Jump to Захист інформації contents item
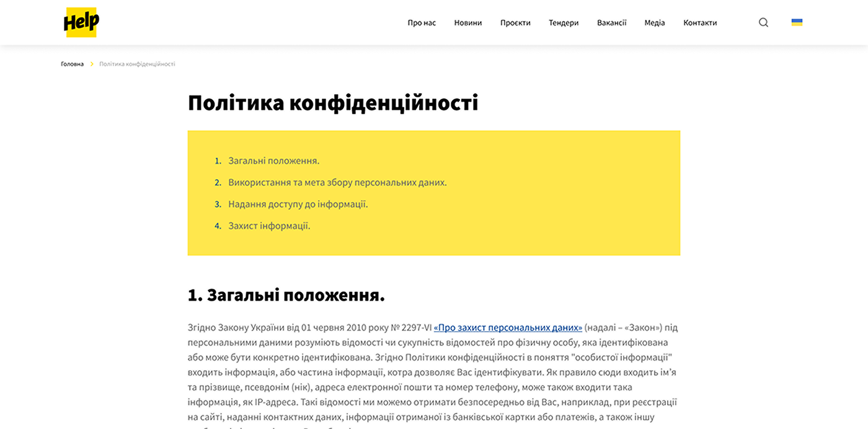 [269, 226]
